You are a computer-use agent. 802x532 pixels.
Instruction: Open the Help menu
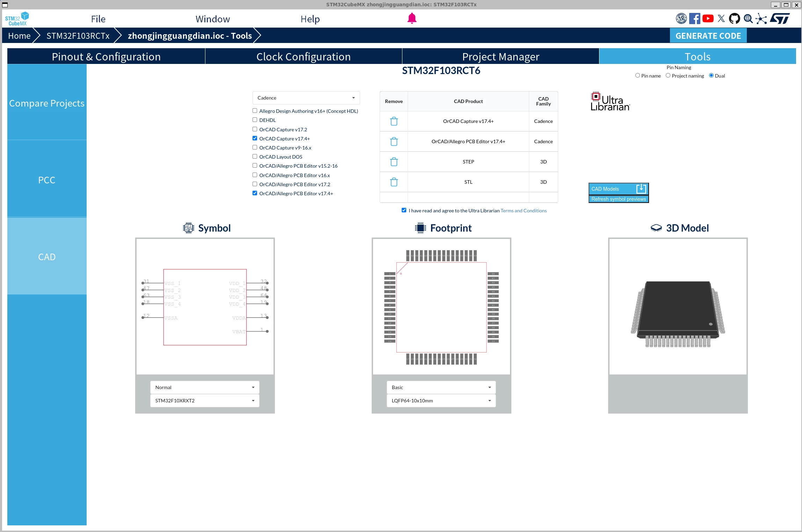pos(310,19)
